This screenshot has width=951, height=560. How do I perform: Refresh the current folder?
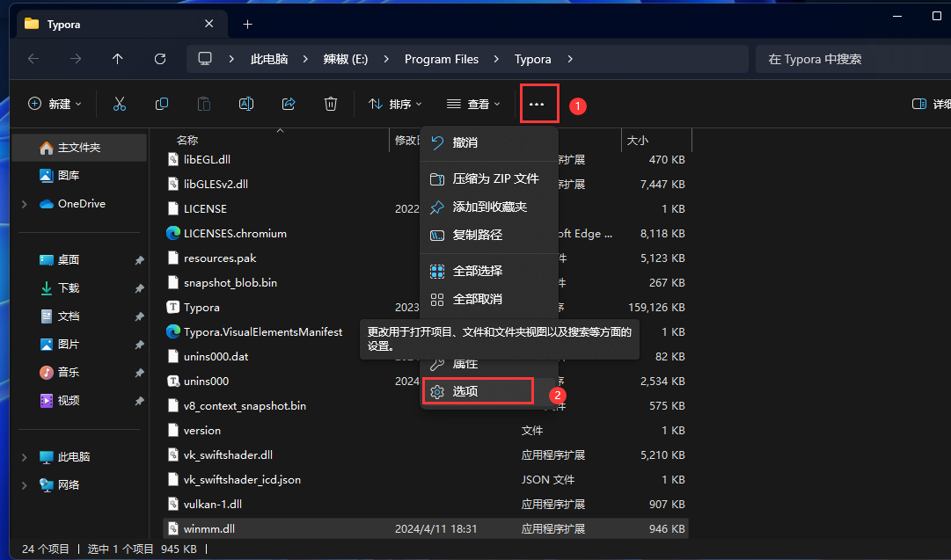[160, 59]
